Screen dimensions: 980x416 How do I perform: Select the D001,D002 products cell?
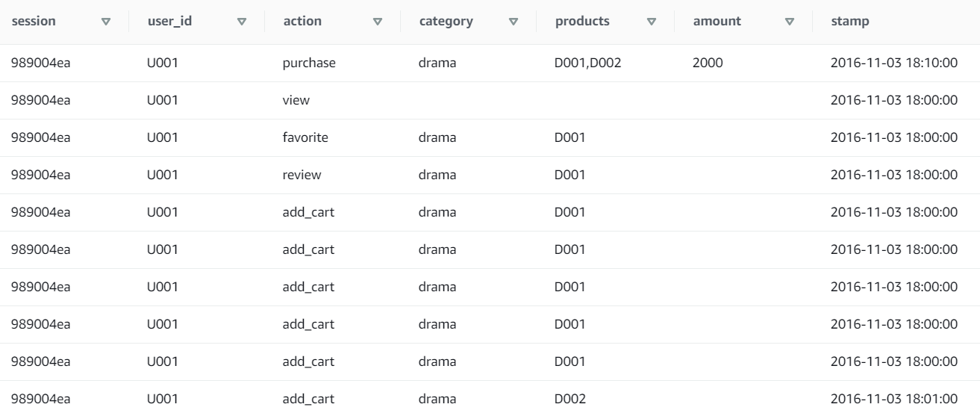[x=588, y=63]
